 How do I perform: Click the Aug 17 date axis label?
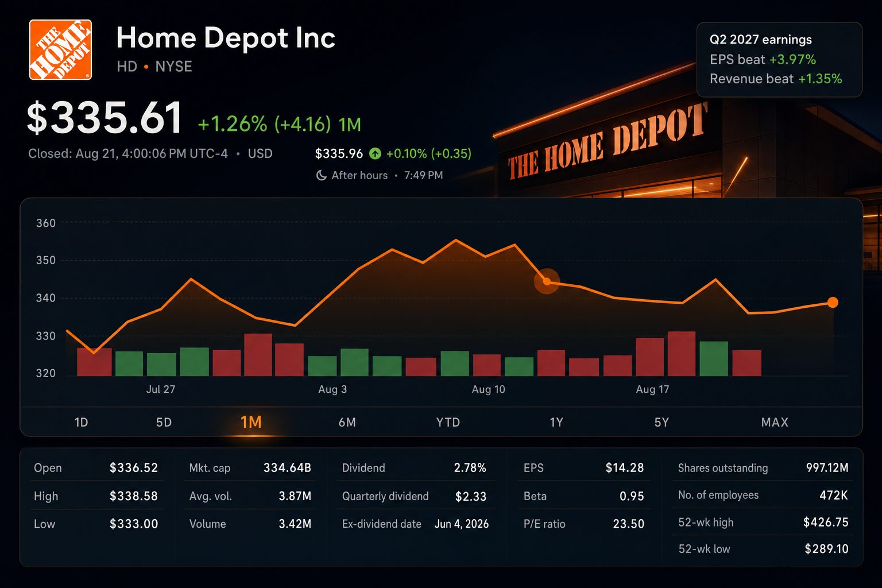tap(652, 389)
